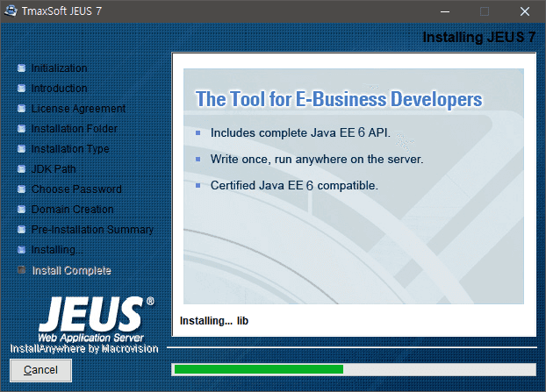Close the TmaxSoft JEUS 7 installer

[x=525, y=11]
